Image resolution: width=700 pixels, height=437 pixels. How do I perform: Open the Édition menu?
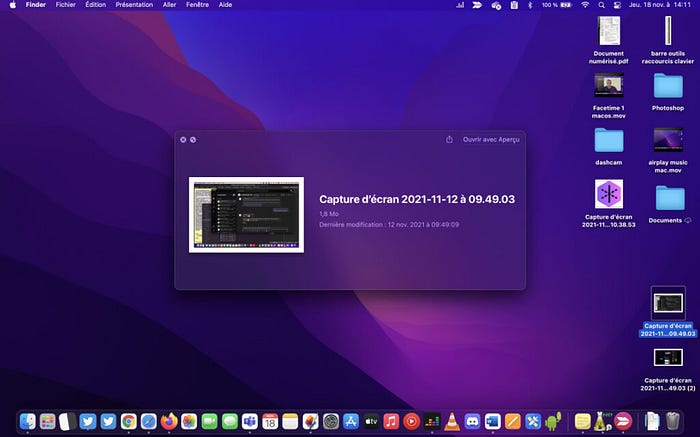pyautogui.click(x=96, y=5)
